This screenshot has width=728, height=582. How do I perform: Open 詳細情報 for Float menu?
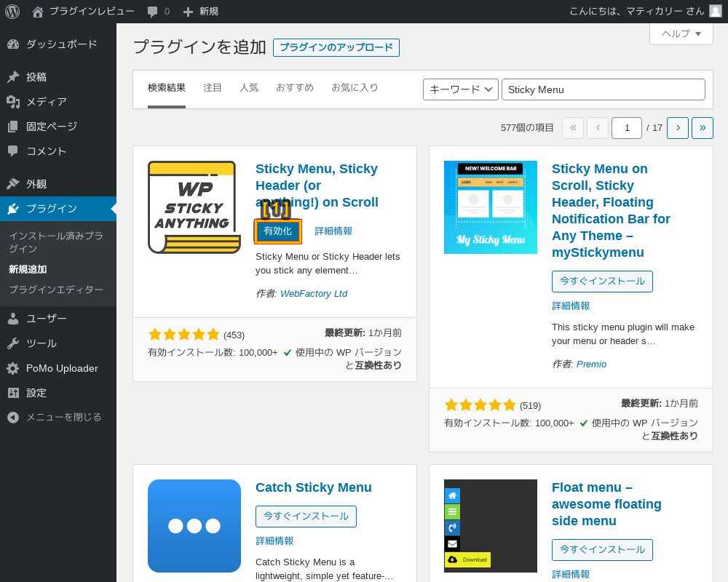point(571,574)
